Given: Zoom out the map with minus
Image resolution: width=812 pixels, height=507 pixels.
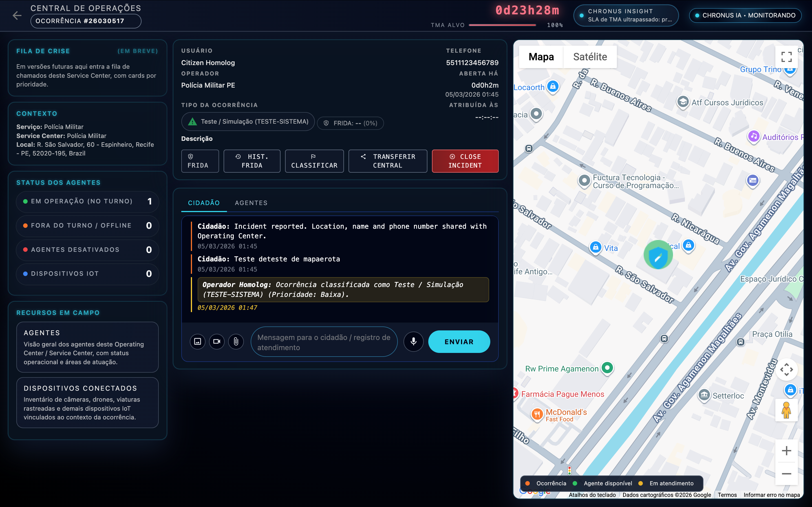Looking at the screenshot, I should point(786,473).
